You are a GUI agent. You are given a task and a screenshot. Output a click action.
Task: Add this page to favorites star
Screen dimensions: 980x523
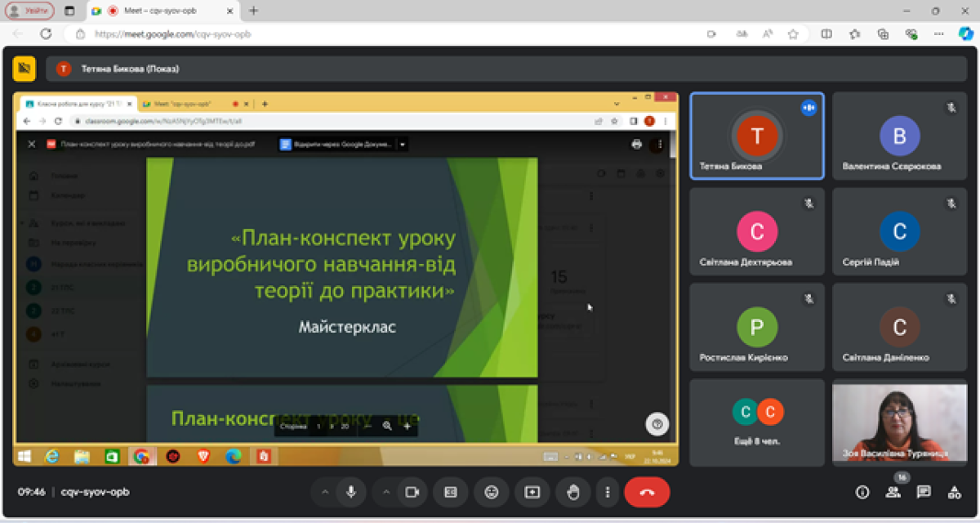pyautogui.click(x=792, y=34)
